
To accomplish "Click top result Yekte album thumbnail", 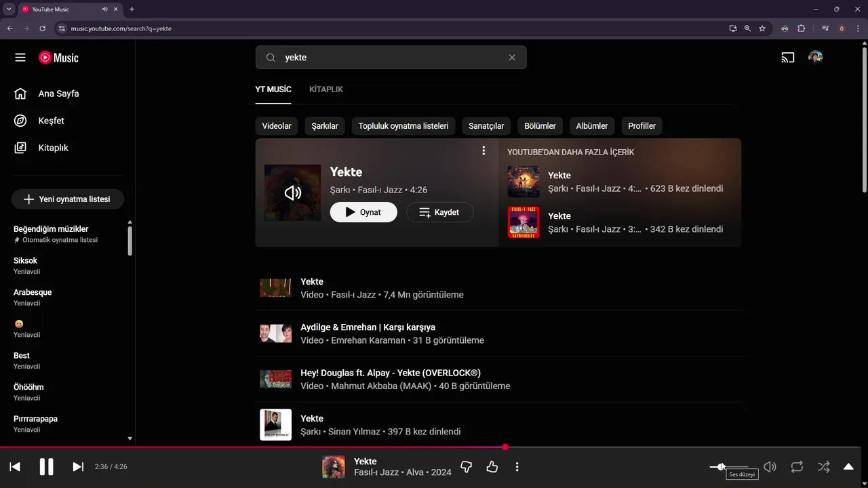I will pos(292,193).
